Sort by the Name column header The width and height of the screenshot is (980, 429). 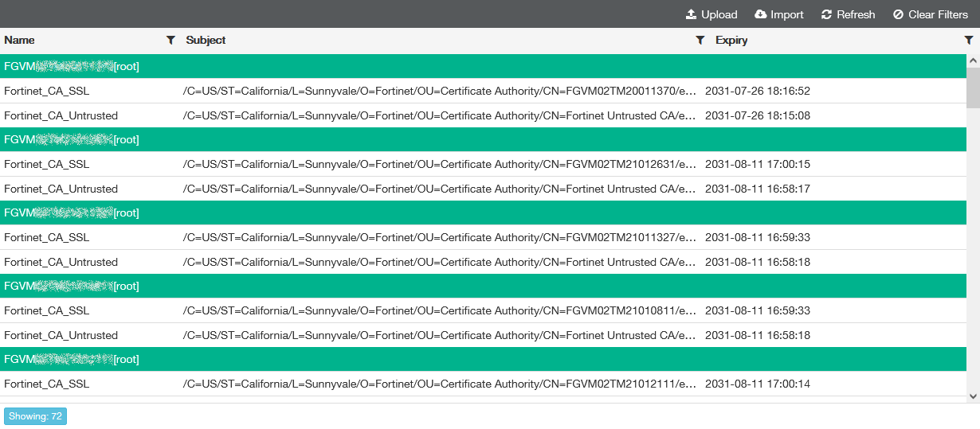click(x=20, y=40)
